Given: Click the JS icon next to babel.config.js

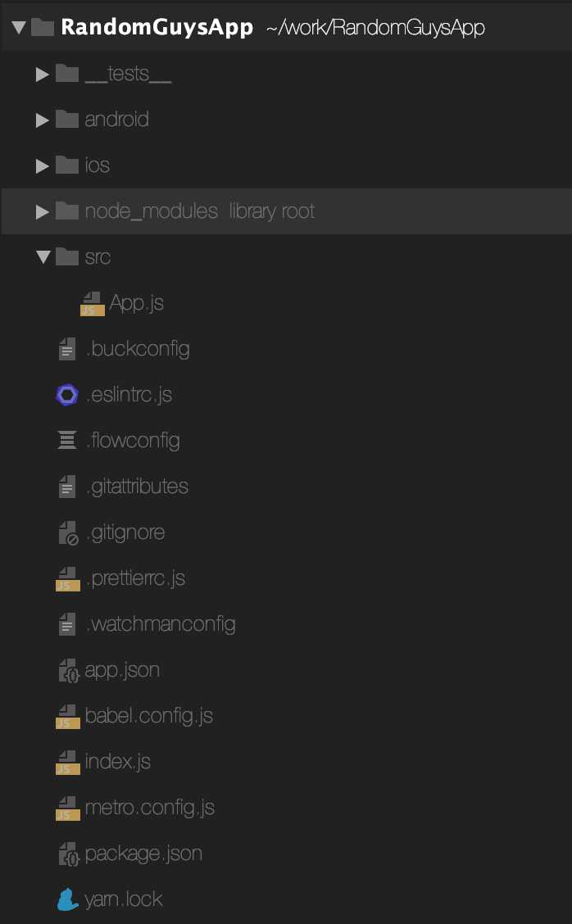Looking at the screenshot, I should pos(68,717).
